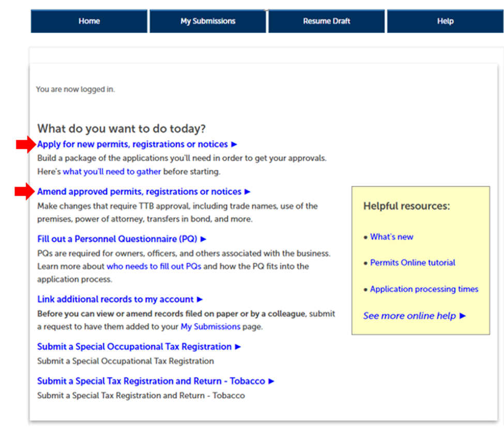
Task: Go to My Submissions tab
Action: [x=208, y=21]
